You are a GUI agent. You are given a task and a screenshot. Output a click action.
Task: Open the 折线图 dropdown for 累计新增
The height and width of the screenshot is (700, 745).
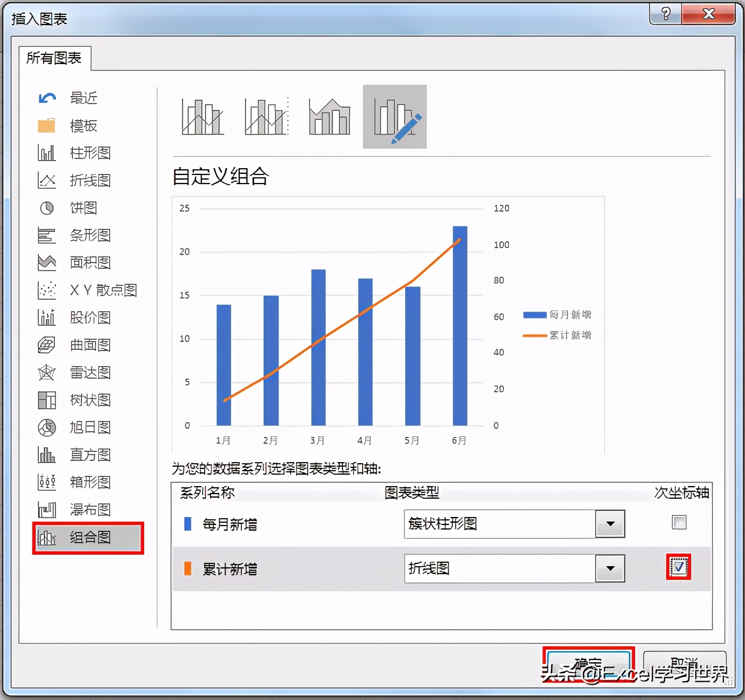coord(609,568)
